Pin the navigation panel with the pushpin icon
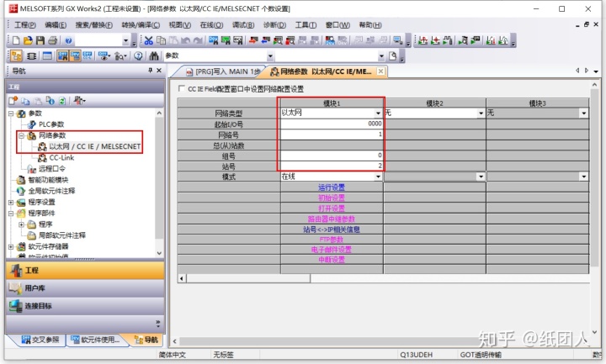Image resolution: width=606 pixels, height=364 pixels. pos(151,71)
